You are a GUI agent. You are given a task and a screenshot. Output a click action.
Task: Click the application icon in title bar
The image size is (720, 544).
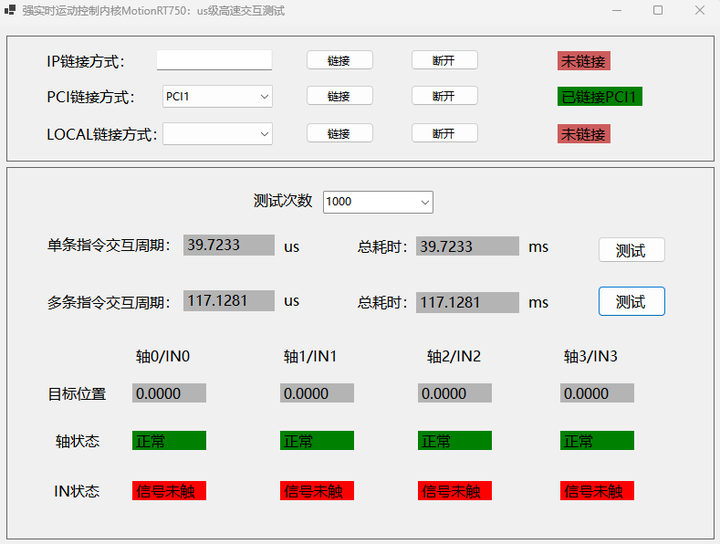[10, 10]
